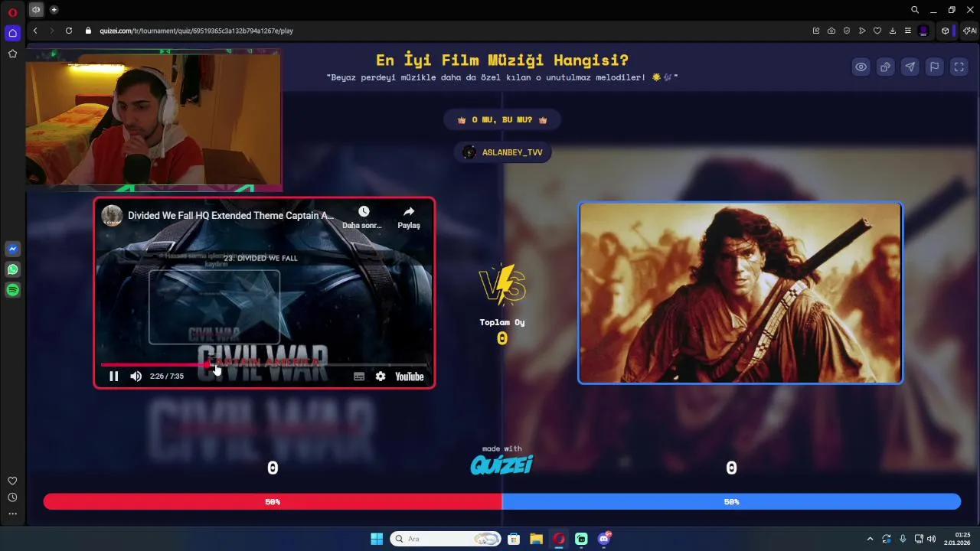This screenshot has height=551, width=980.
Task: Pause the Divided We Fall video
Action: point(113,377)
